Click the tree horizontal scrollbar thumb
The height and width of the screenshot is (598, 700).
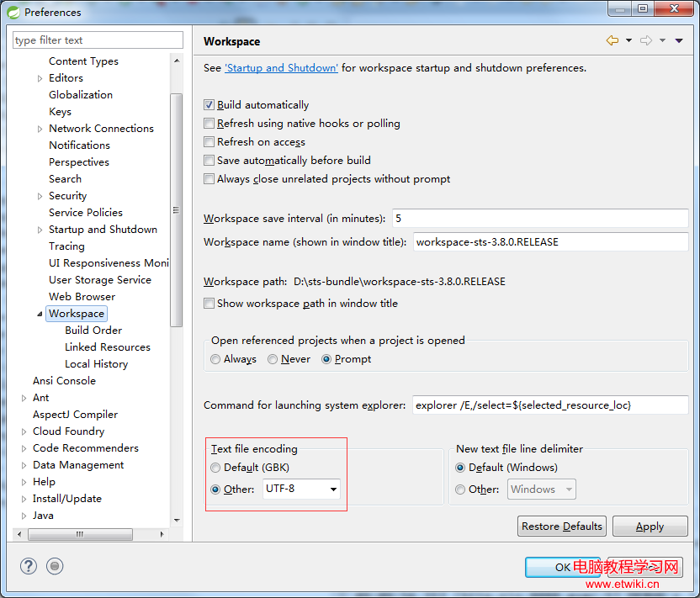[x=81, y=534]
